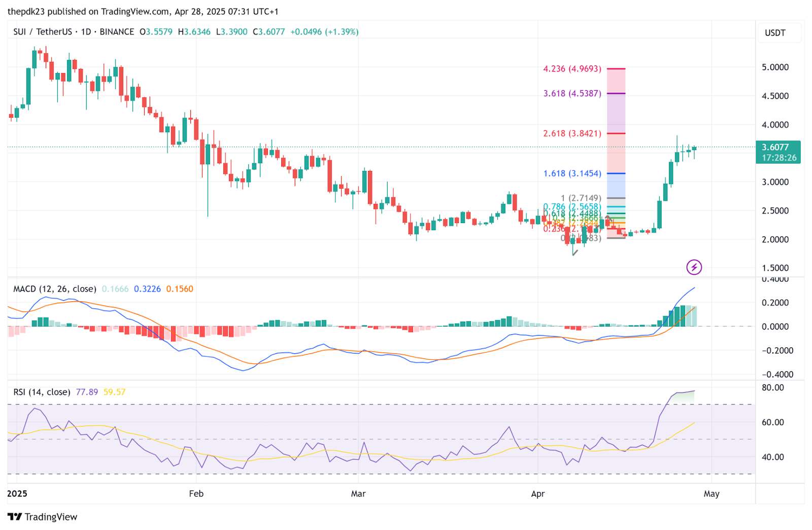812x530 pixels.
Task: Select the Feb marker on time axis
Action: coord(196,493)
